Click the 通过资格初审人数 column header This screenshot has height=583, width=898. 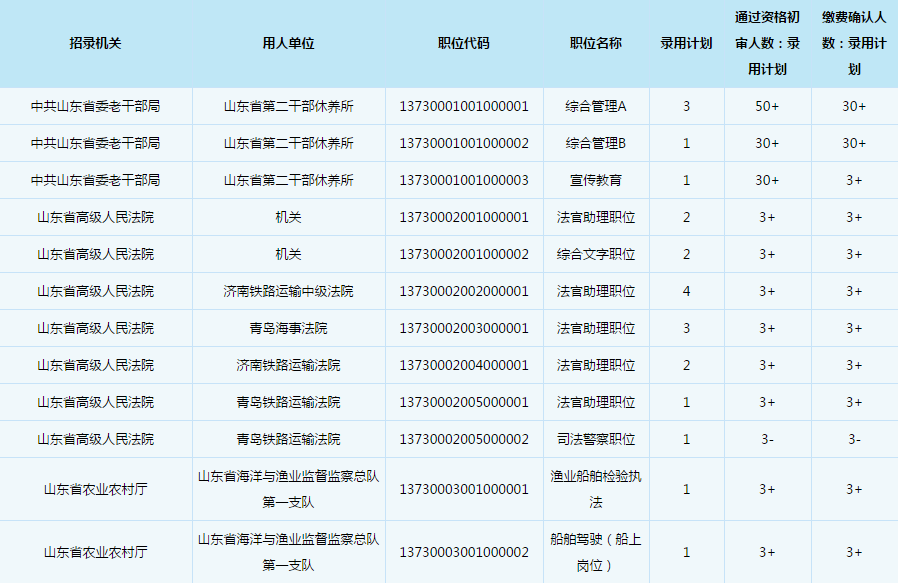(x=767, y=44)
